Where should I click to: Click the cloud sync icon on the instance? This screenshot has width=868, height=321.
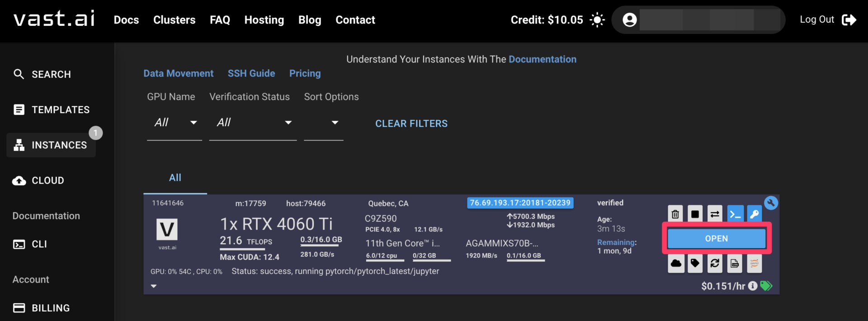click(676, 263)
